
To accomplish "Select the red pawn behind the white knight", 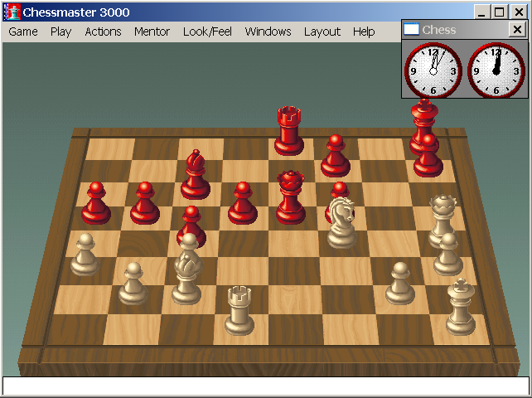I will 340,192.
